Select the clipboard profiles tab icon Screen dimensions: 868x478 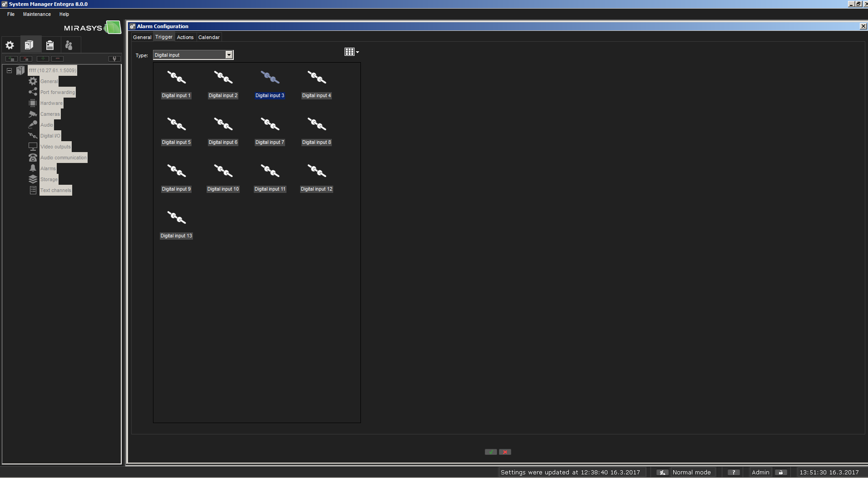click(50, 45)
